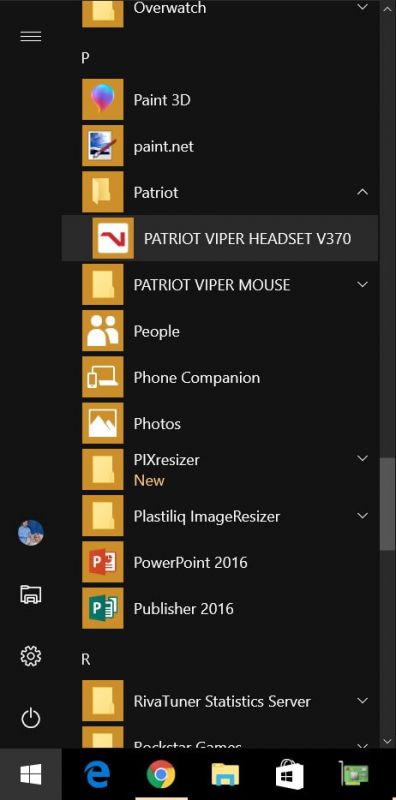The image size is (396, 800).
Task: Open Settings gear in Start sidebar
Action: pos(31,656)
